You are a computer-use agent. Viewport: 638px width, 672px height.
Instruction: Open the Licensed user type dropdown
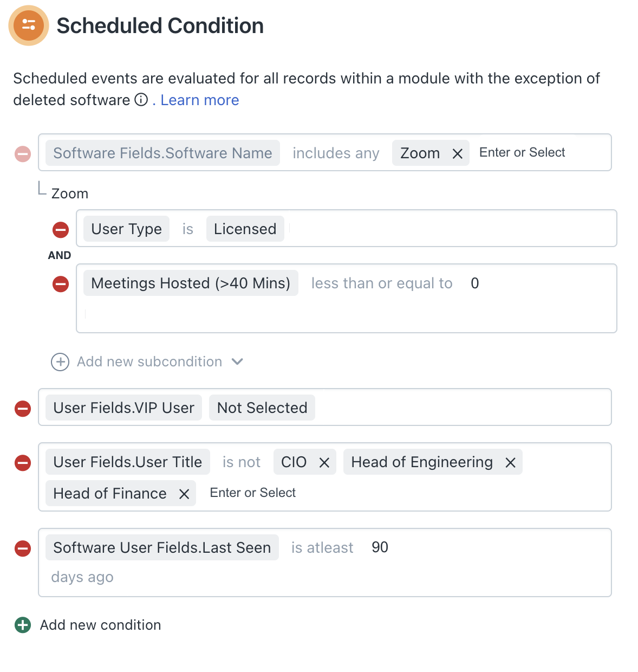tap(245, 229)
